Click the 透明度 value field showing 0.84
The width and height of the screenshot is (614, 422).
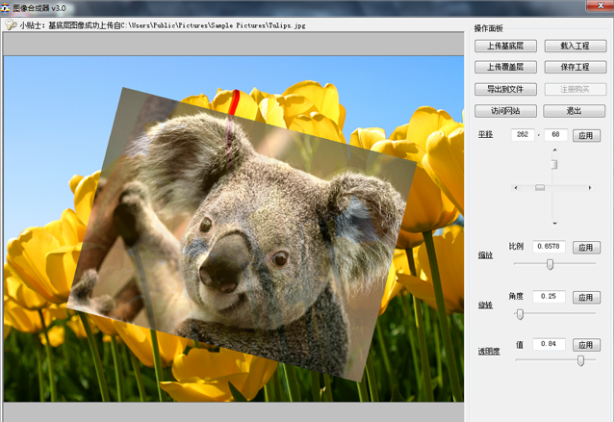point(549,344)
